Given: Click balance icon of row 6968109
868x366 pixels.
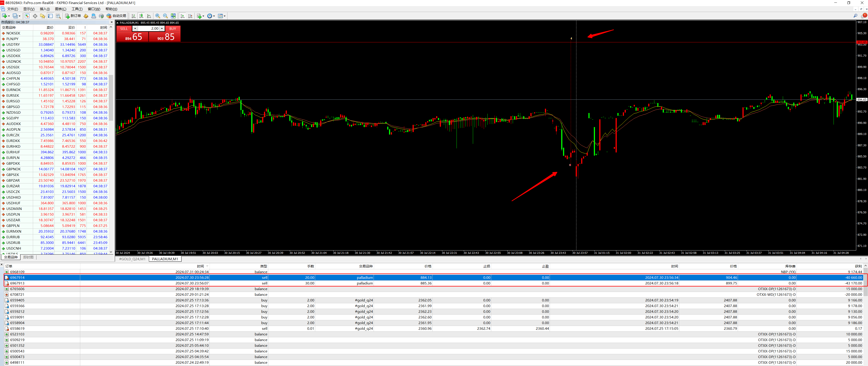Looking at the screenshot, I should point(7,272).
